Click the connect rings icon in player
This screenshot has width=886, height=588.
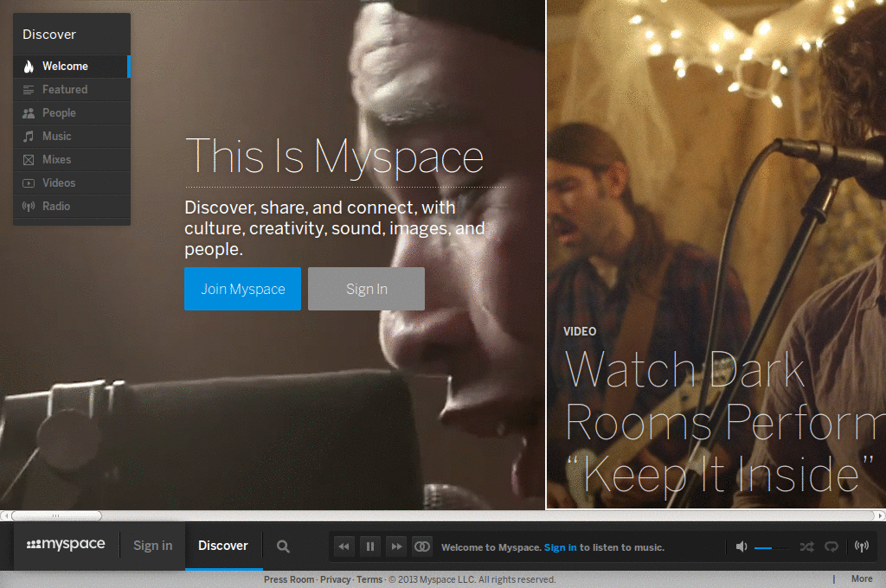tap(422, 546)
